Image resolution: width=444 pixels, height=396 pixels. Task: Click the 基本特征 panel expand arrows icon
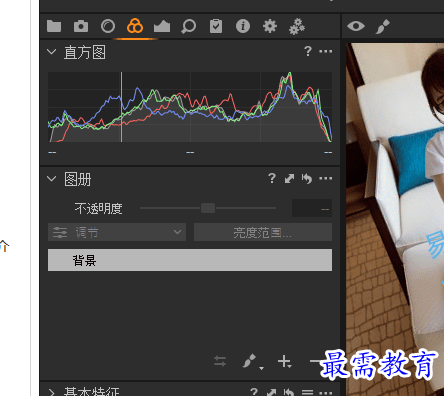coord(271,392)
